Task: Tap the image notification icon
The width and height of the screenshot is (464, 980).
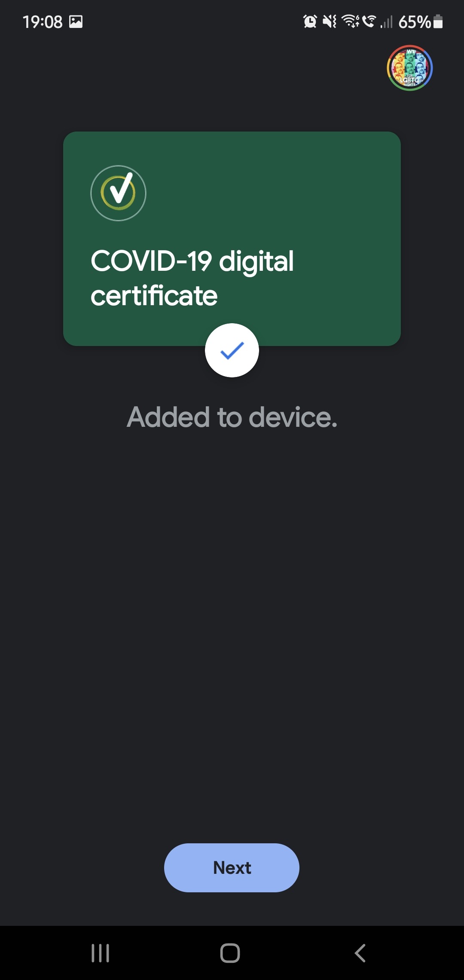Action: [x=76, y=21]
